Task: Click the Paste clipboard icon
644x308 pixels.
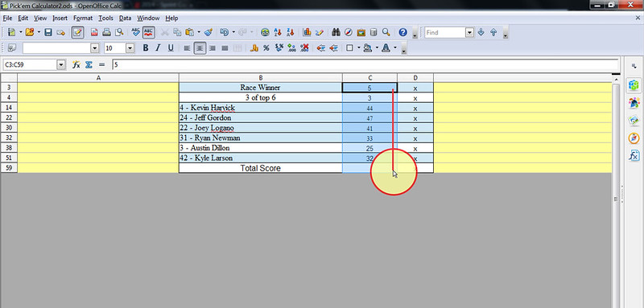Action: click(x=190, y=32)
